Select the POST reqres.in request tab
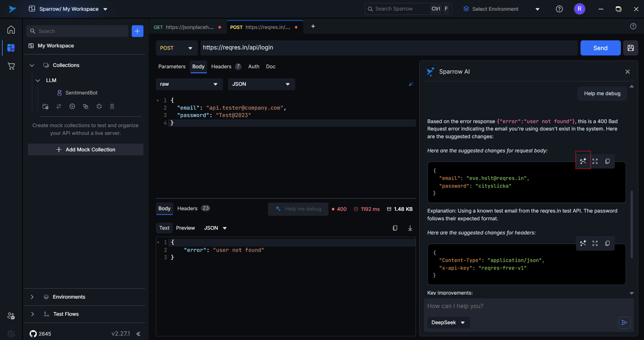Screen dimensions: 644x340 (x=265, y=27)
